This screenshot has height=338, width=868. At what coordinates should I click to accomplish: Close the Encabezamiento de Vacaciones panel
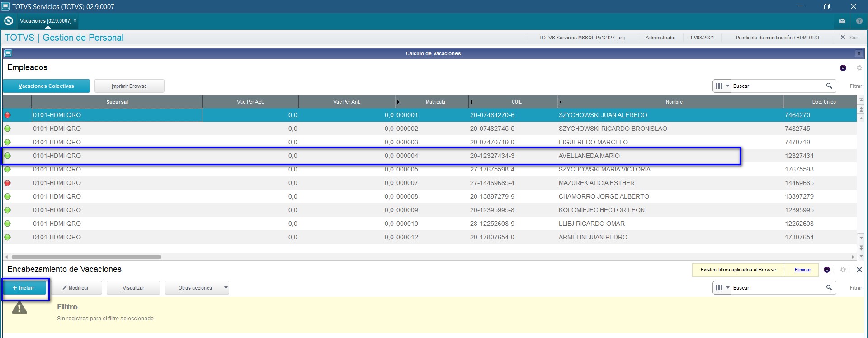859,270
